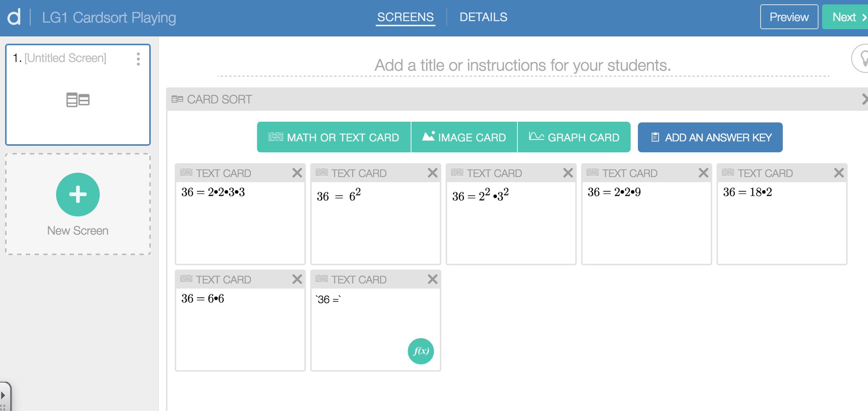Switch to the SCREENS tab
Image resolution: width=868 pixels, height=411 pixels.
pyautogui.click(x=405, y=17)
